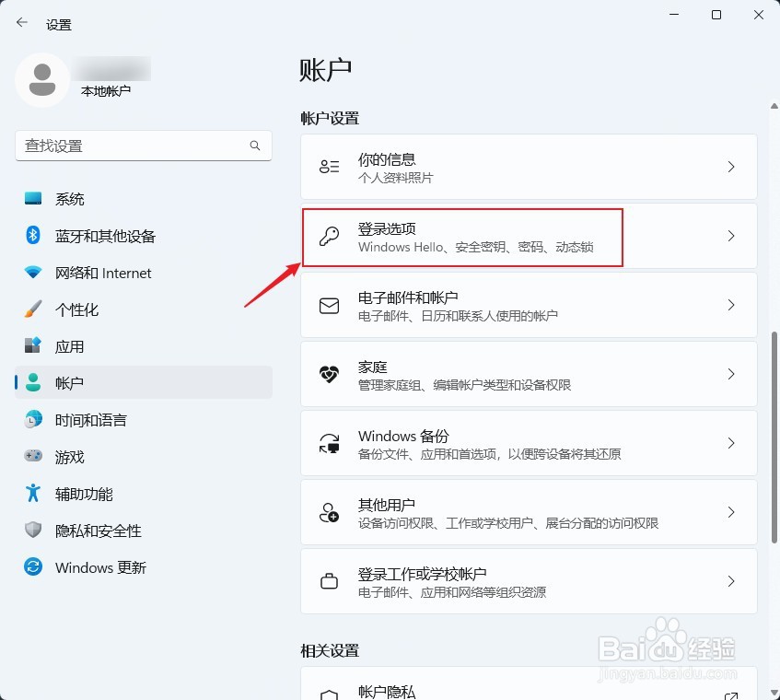
Task: Click the 游戏 gamepad icon
Action: point(33,456)
